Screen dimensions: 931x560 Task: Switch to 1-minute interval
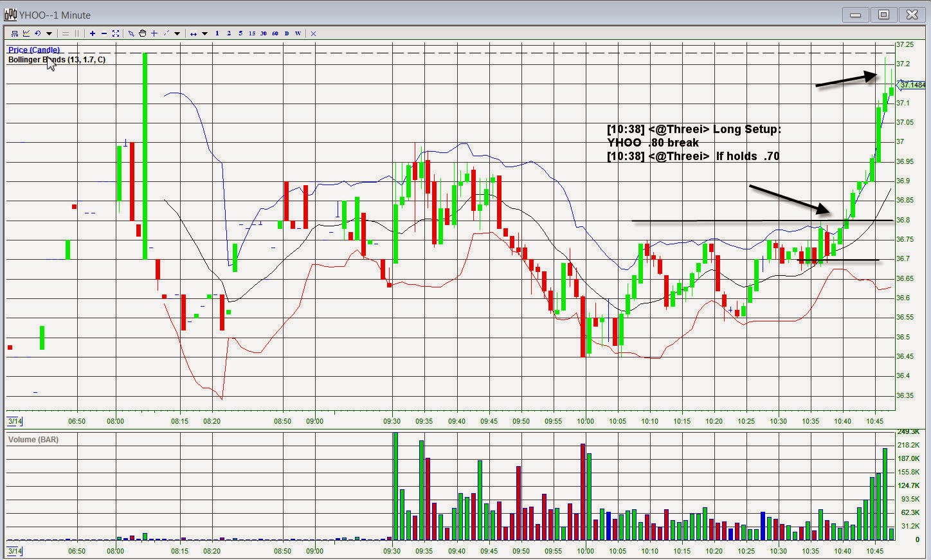tap(217, 33)
